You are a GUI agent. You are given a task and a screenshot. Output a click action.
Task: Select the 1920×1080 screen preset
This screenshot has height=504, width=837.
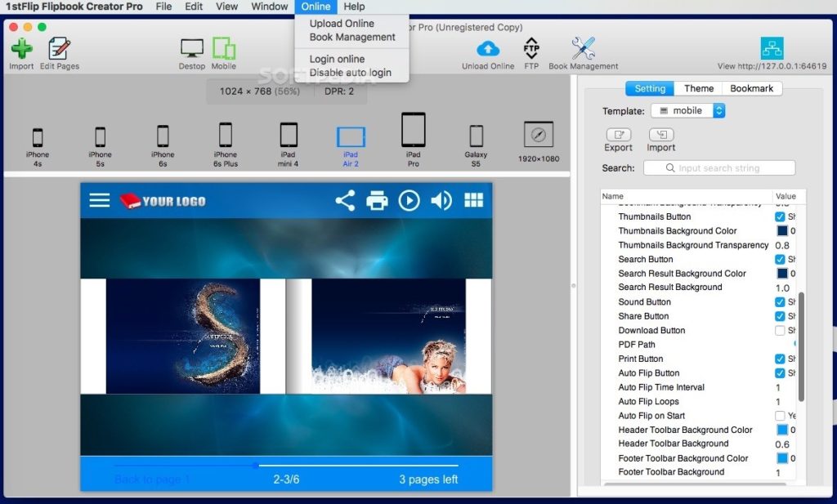click(x=539, y=135)
